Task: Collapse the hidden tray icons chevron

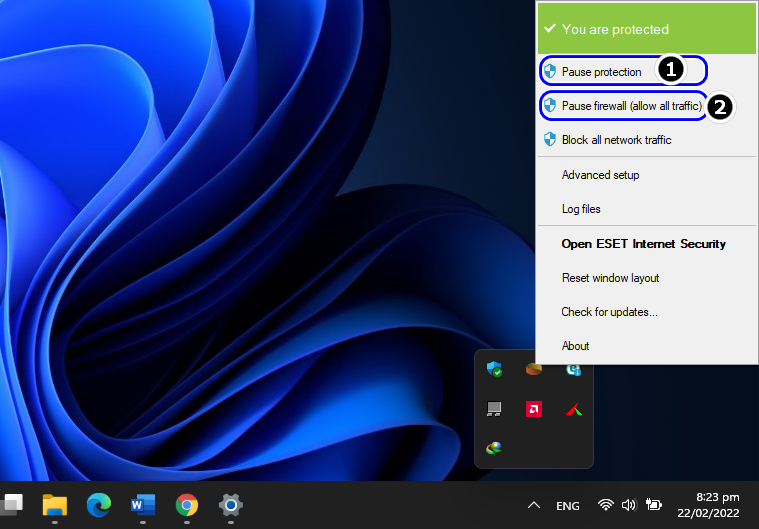Action: point(533,505)
